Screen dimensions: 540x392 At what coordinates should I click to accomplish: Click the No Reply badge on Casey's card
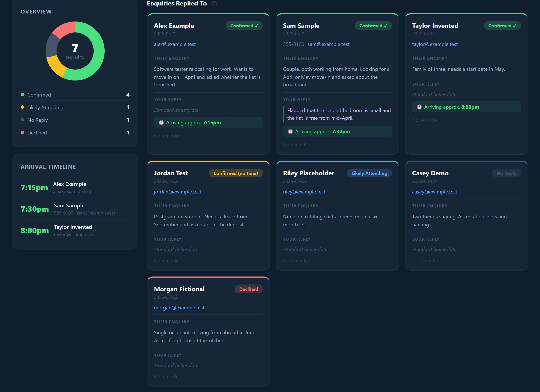pyautogui.click(x=506, y=173)
